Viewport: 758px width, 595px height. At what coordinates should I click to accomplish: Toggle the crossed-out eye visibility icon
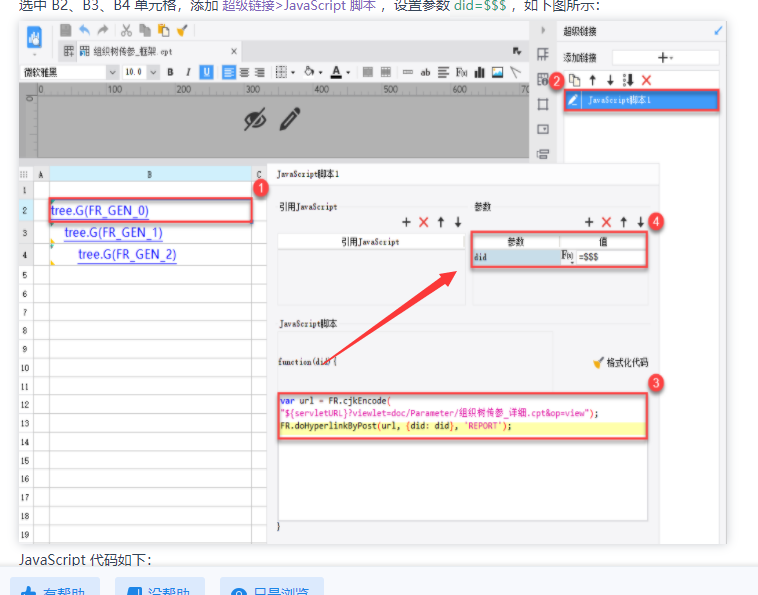point(255,119)
